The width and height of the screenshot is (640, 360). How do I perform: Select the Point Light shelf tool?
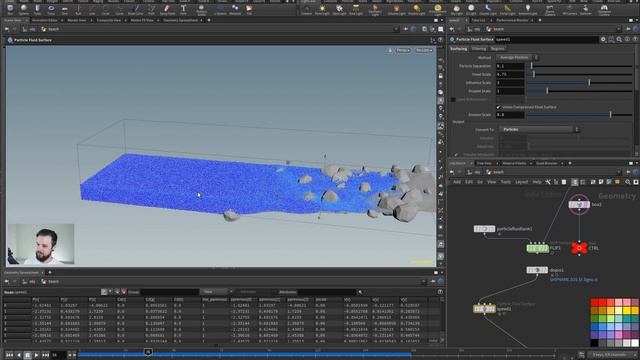point(322,9)
